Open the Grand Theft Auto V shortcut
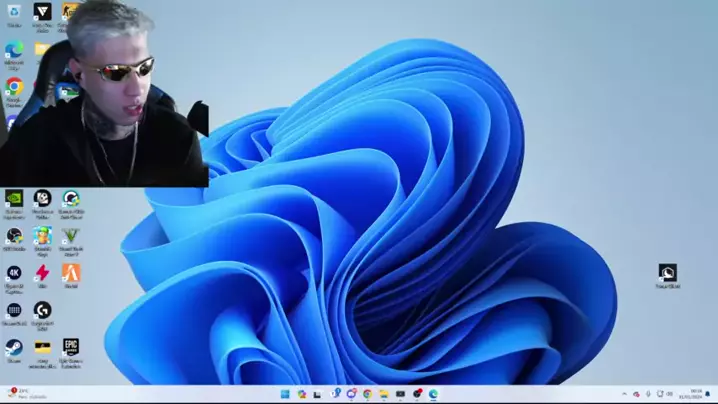The image size is (718, 404). click(x=70, y=235)
